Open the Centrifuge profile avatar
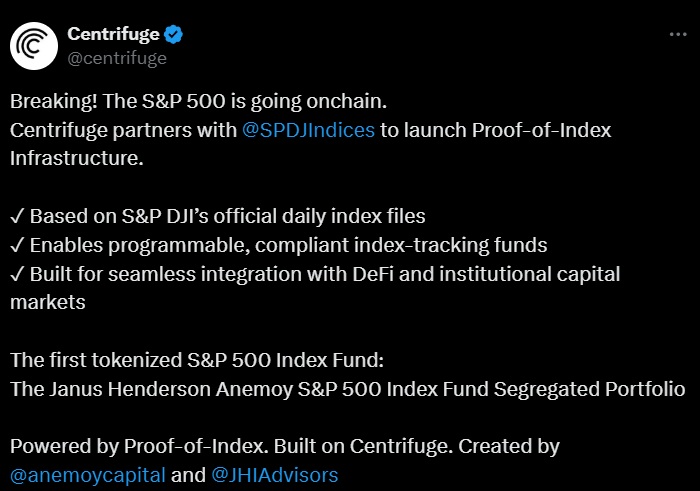700x491 pixels. [34, 46]
